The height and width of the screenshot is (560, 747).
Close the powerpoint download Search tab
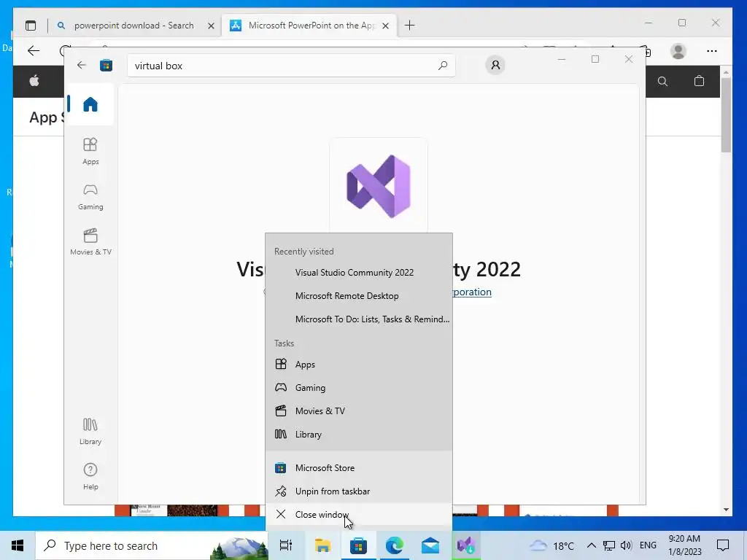click(211, 26)
